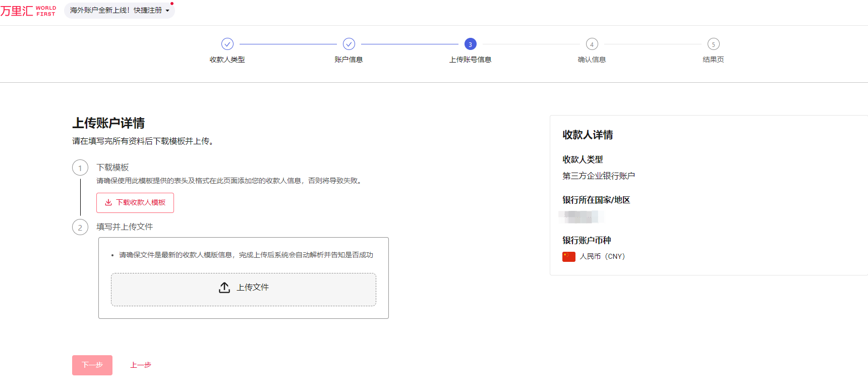Click the WorldFirst 万里汇 logo

(x=28, y=11)
